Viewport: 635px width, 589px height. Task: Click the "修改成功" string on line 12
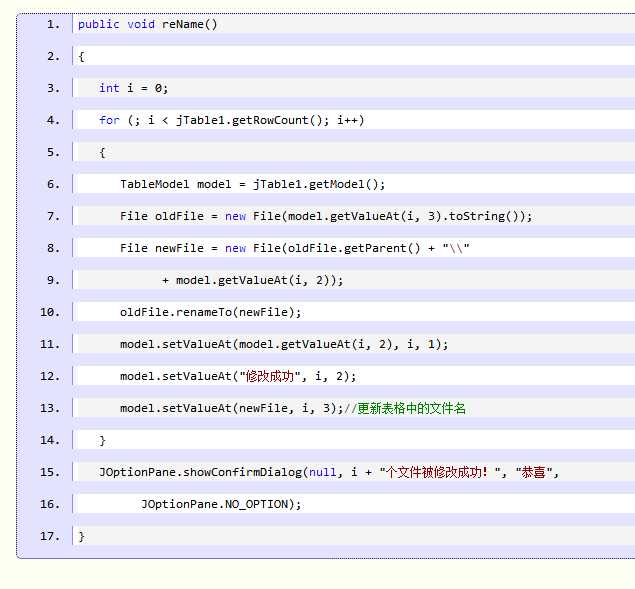point(270,376)
